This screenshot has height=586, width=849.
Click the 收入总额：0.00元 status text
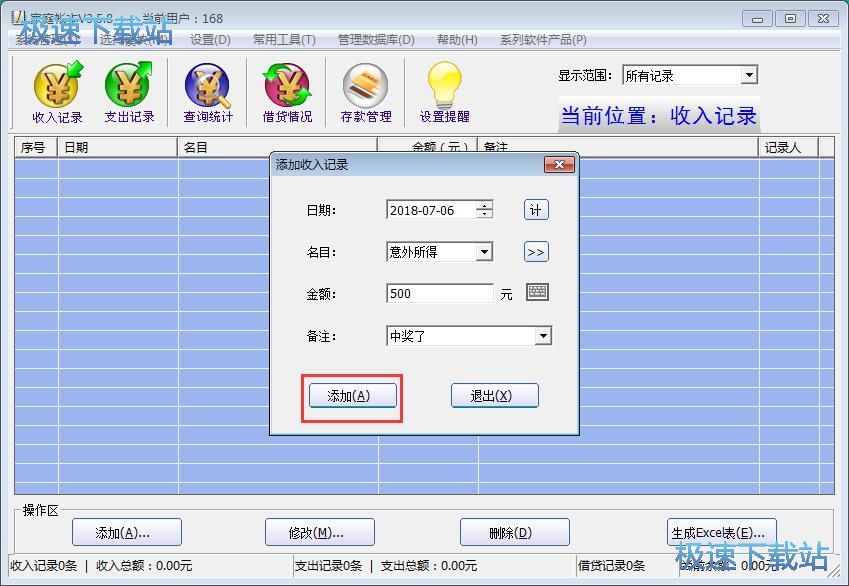coord(144,565)
